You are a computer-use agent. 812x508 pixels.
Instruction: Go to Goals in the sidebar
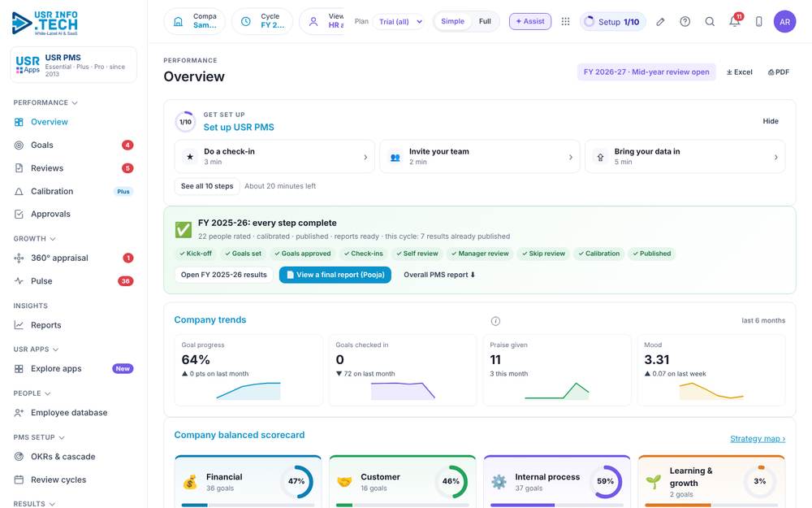click(x=74, y=145)
